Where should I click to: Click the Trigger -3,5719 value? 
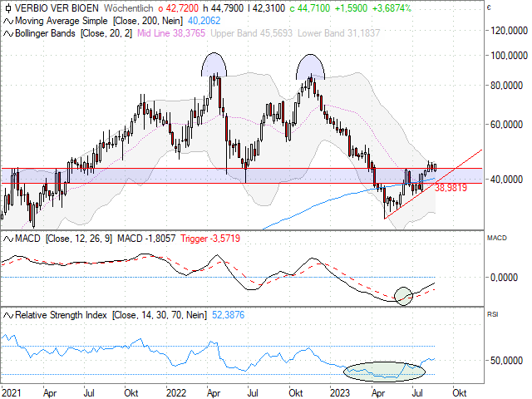[x=210, y=239]
